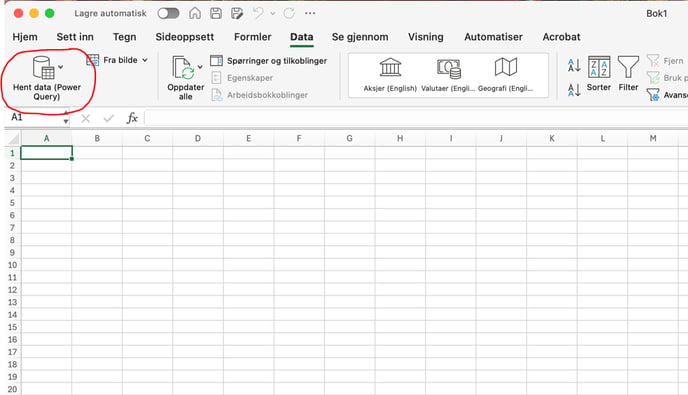Image resolution: width=688 pixels, height=395 pixels.
Task: Open Spørringer og tilkoblinger pane
Action: point(269,61)
